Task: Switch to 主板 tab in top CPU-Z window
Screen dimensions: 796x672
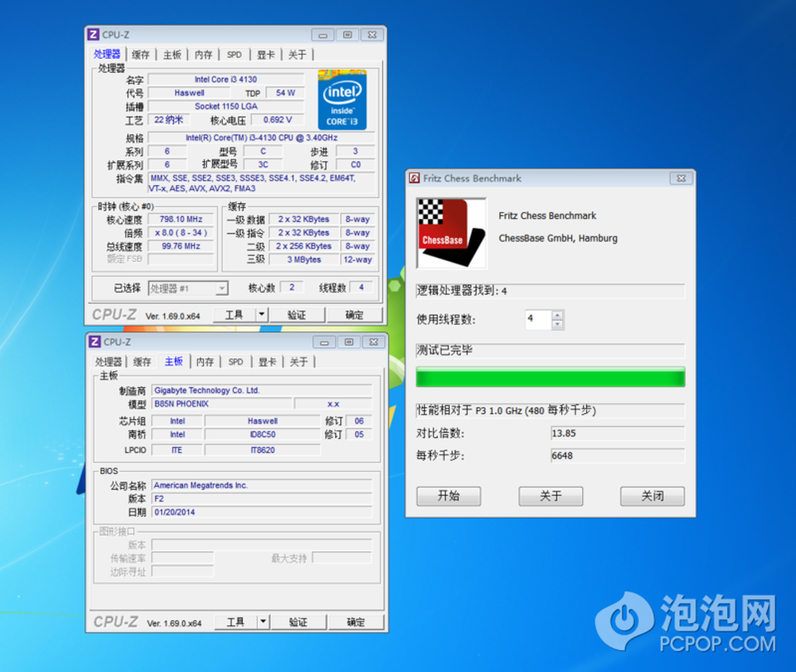Action: coord(172,55)
